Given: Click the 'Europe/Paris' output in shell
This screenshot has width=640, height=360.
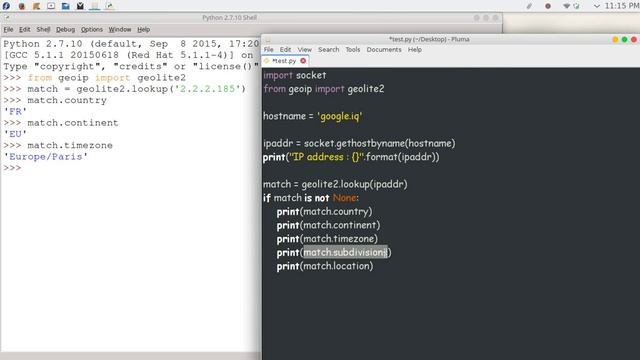Looking at the screenshot, I should pyautogui.click(x=45, y=157).
